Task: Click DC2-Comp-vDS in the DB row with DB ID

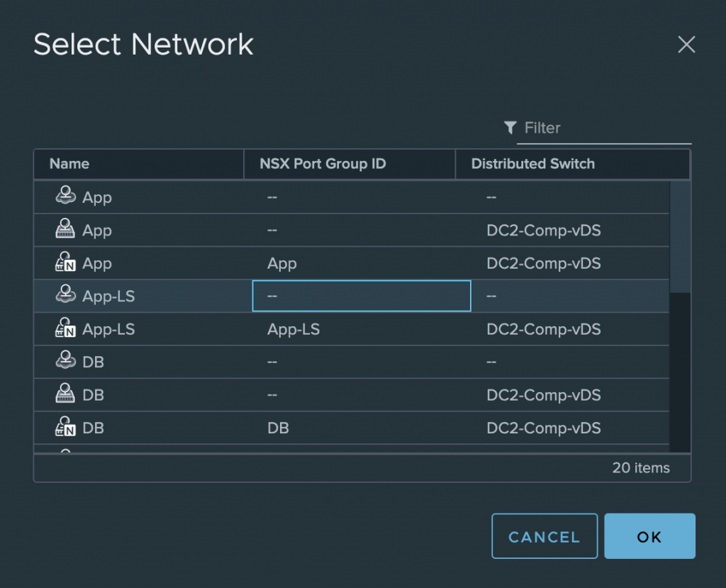Action: (544, 428)
